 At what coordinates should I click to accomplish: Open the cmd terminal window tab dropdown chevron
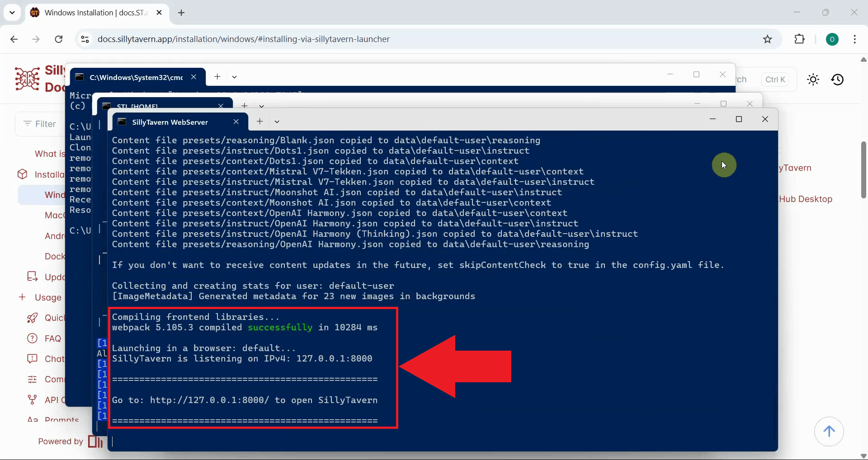[234, 77]
